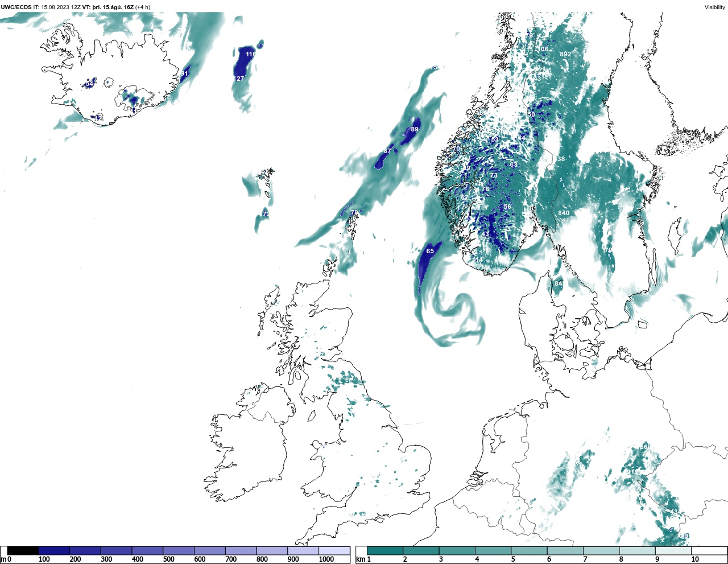Select the palest 900–1000 m legend swatch
This screenshot has width=728, height=564.
(x=303, y=551)
